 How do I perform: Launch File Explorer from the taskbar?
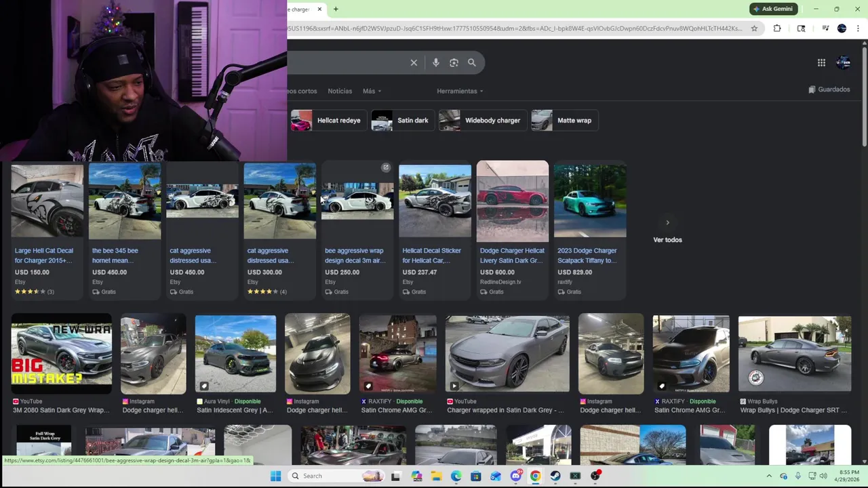[436, 476]
